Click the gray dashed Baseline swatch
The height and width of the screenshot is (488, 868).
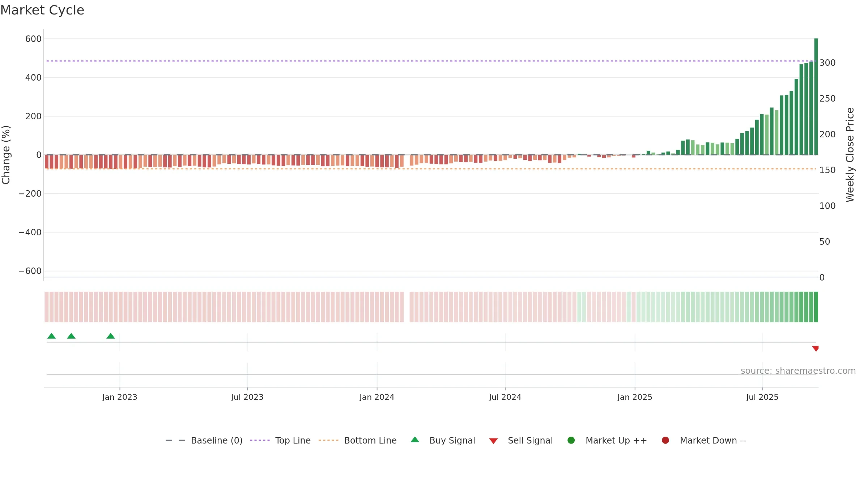175,440
